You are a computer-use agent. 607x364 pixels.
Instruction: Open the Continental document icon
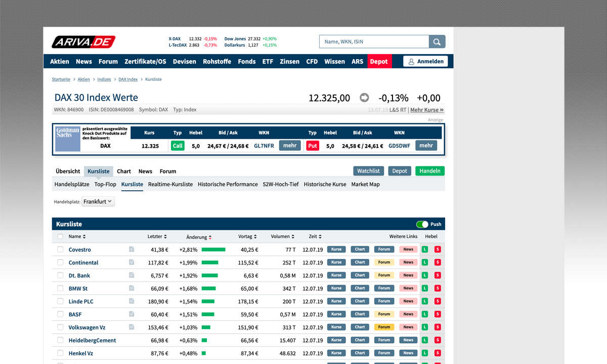[x=132, y=262]
